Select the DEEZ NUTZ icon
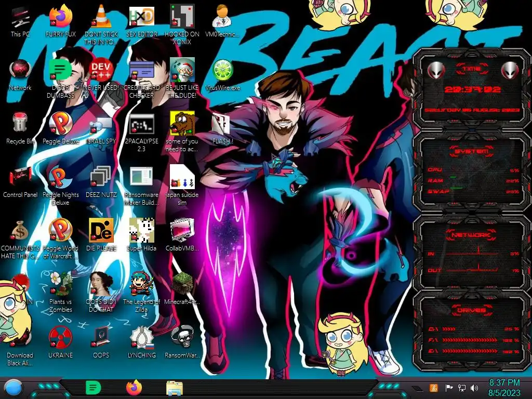 pyautogui.click(x=100, y=177)
